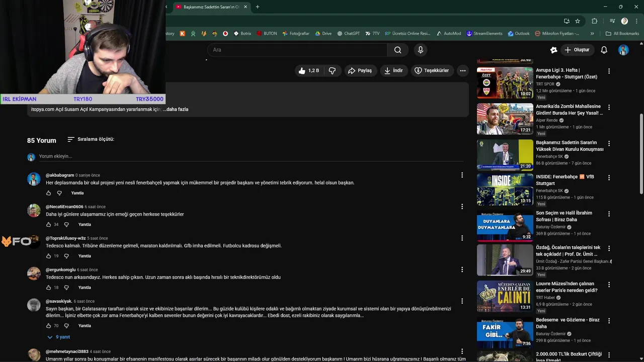
Task: Dislike NecatiErcan0606's comment
Action: point(66,225)
